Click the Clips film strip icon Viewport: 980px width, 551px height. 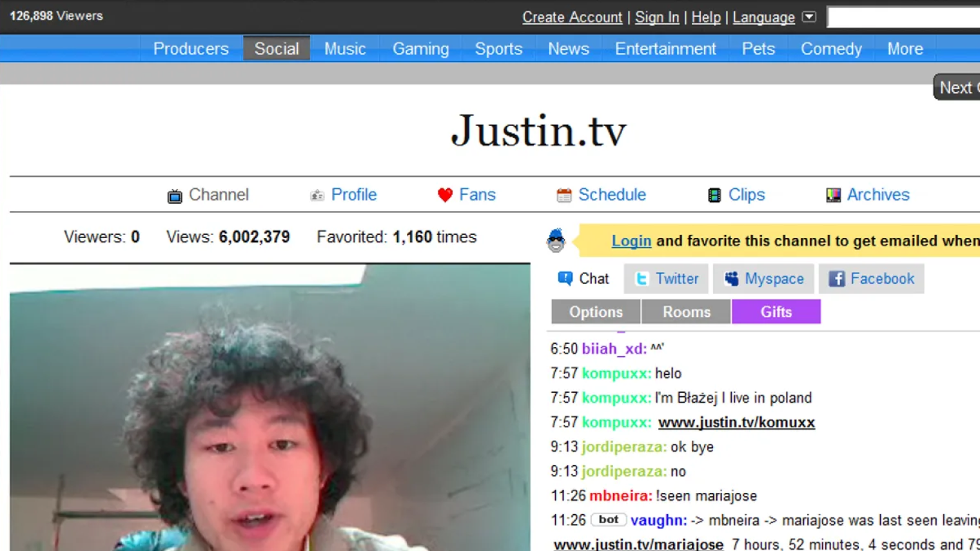(714, 195)
